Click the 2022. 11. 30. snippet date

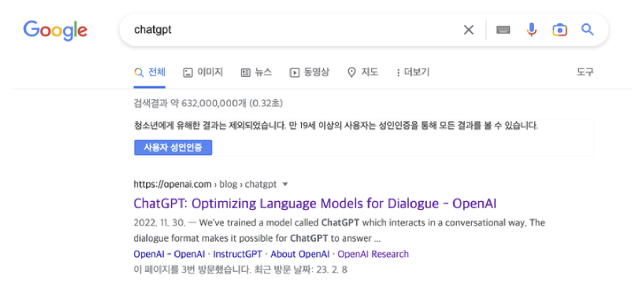point(159,223)
